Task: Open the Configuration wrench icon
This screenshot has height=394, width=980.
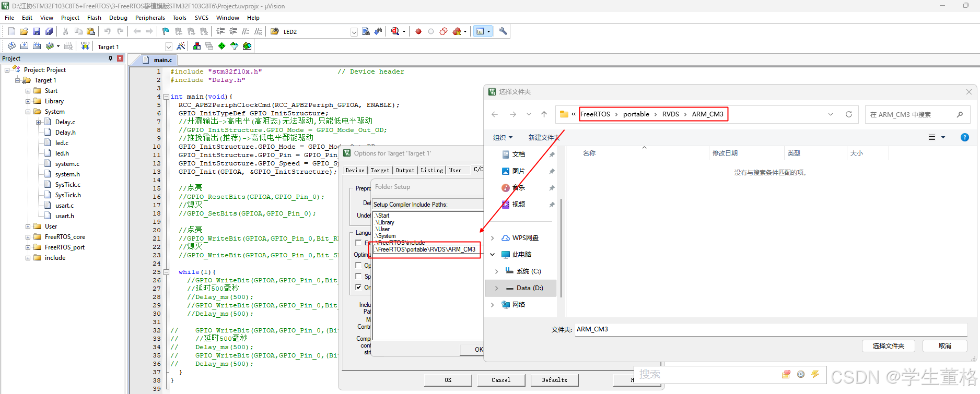Action: click(x=503, y=31)
